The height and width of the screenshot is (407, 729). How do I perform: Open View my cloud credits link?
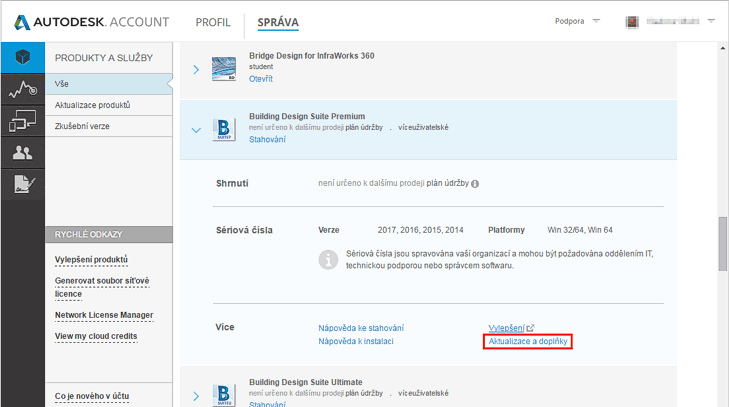pyautogui.click(x=96, y=336)
